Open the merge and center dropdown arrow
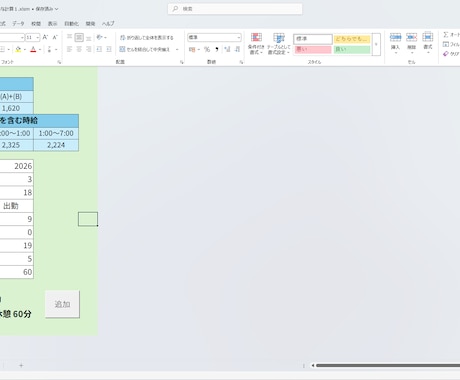 [177, 49]
